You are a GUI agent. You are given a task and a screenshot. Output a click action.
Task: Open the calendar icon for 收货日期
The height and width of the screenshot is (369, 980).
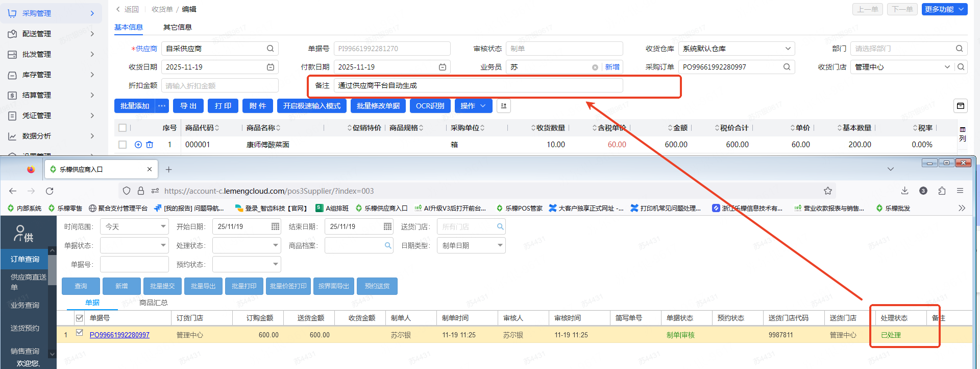tap(271, 67)
